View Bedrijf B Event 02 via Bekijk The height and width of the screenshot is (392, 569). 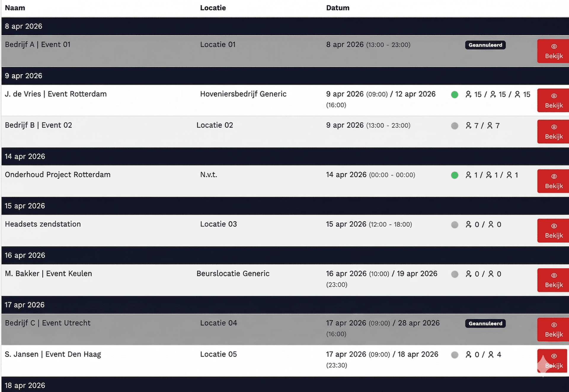coord(553,132)
